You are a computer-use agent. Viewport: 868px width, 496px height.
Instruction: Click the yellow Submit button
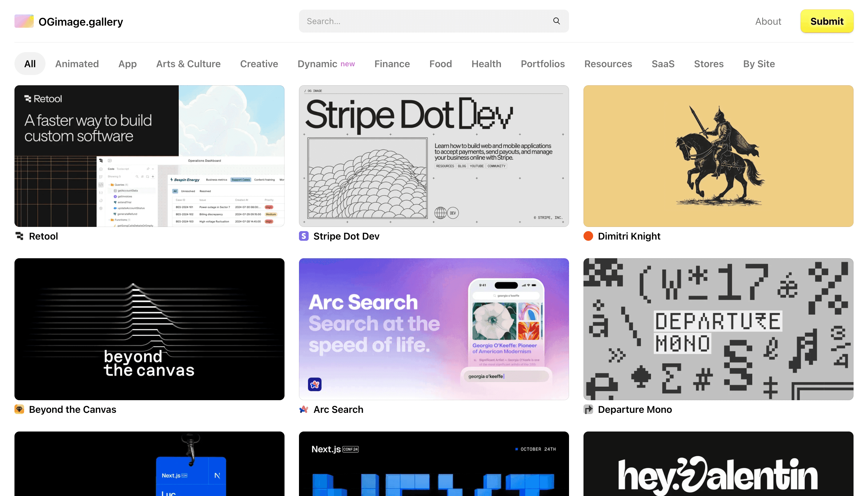(827, 21)
